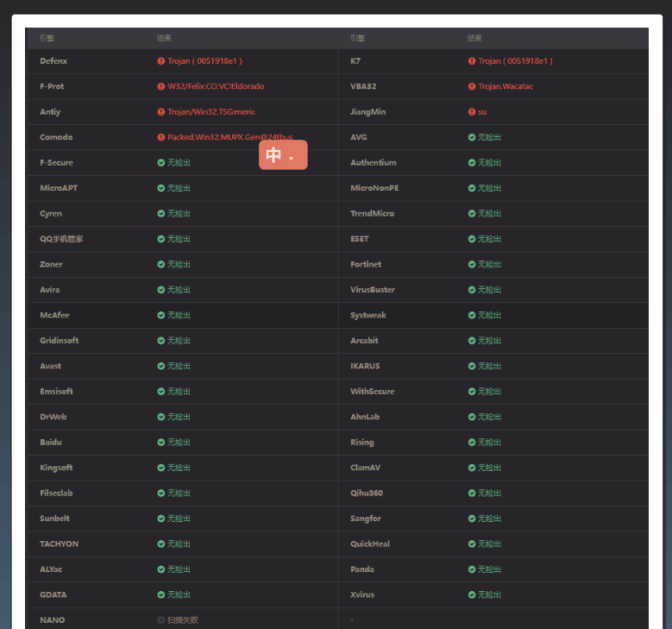Select the W32/Felix:CO:VC!Eldorado detection text
Viewport: 672px width, 629px height.
[x=216, y=86]
